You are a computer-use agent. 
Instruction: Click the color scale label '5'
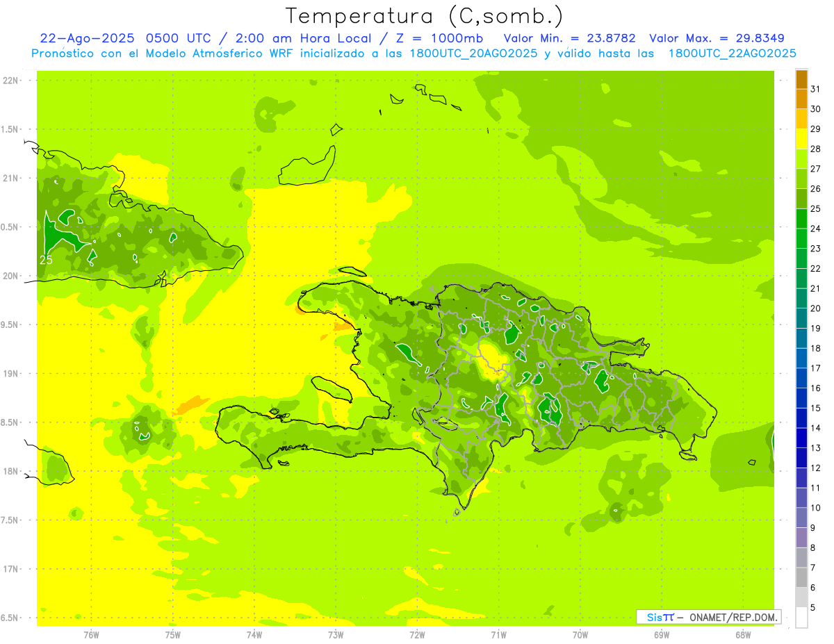(813, 608)
